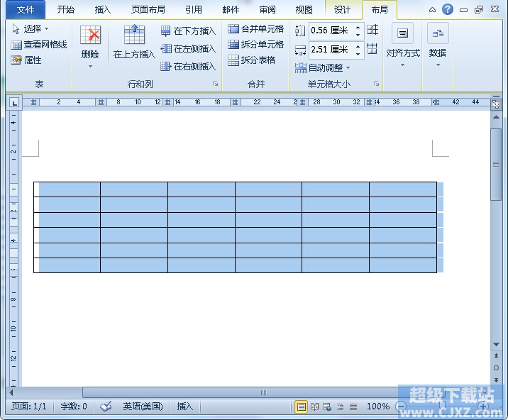The width and height of the screenshot is (508, 420).
Task: Switch to print layout view icon
Action: (x=301, y=406)
